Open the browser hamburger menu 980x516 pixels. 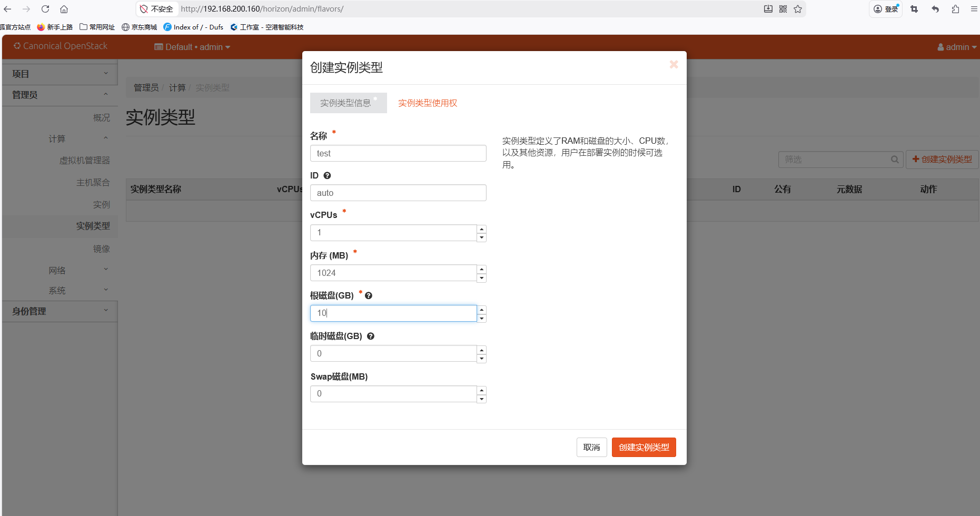(x=973, y=9)
